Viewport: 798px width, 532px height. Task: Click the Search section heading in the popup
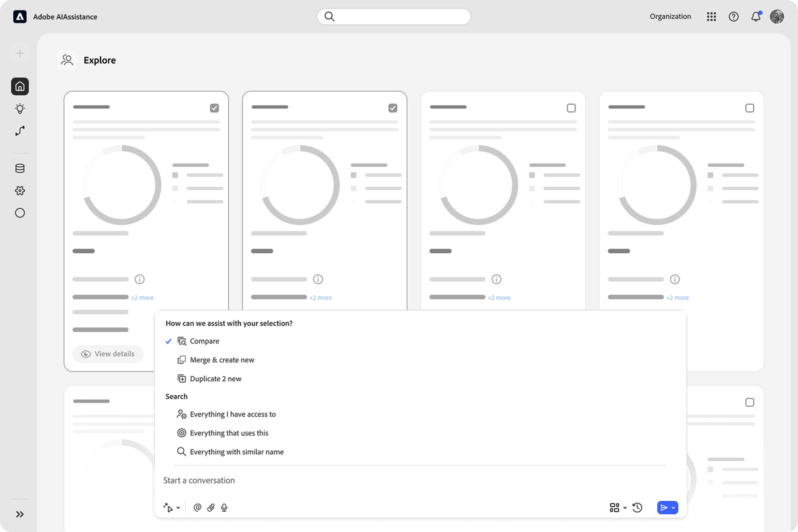[x=176, y=397]
